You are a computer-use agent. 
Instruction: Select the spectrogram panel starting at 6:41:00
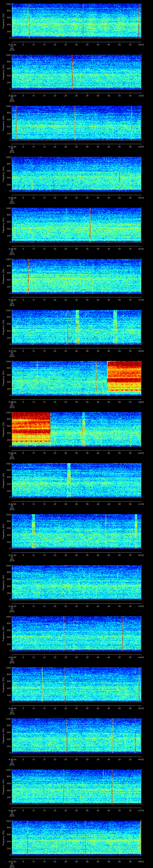(x=76, y=531)
